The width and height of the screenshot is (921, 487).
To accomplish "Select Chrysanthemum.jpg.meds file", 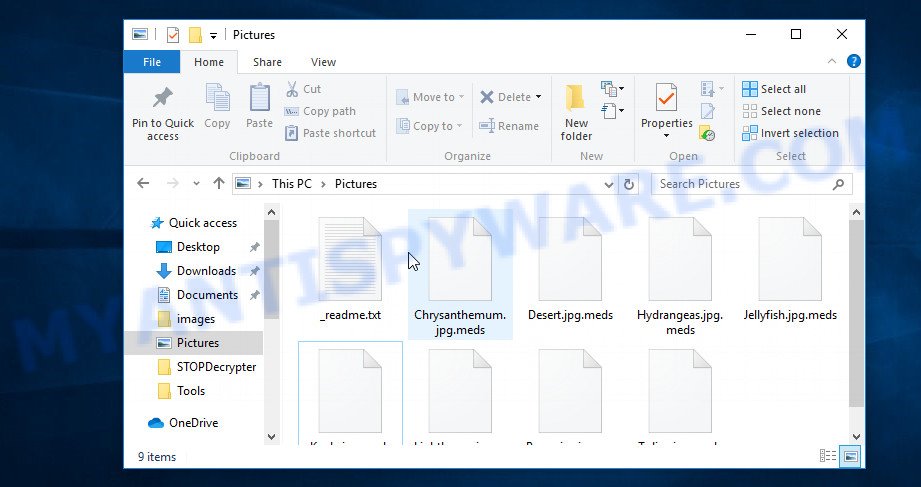I will (x=460, y=274).
